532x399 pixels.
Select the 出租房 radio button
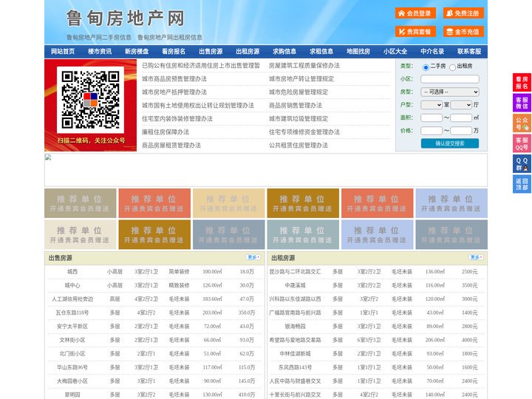pyautogui.click(x=452, y=67)
